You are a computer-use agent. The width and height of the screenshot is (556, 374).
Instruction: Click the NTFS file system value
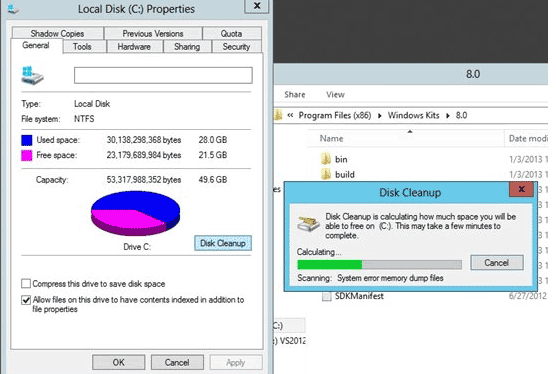84,119
